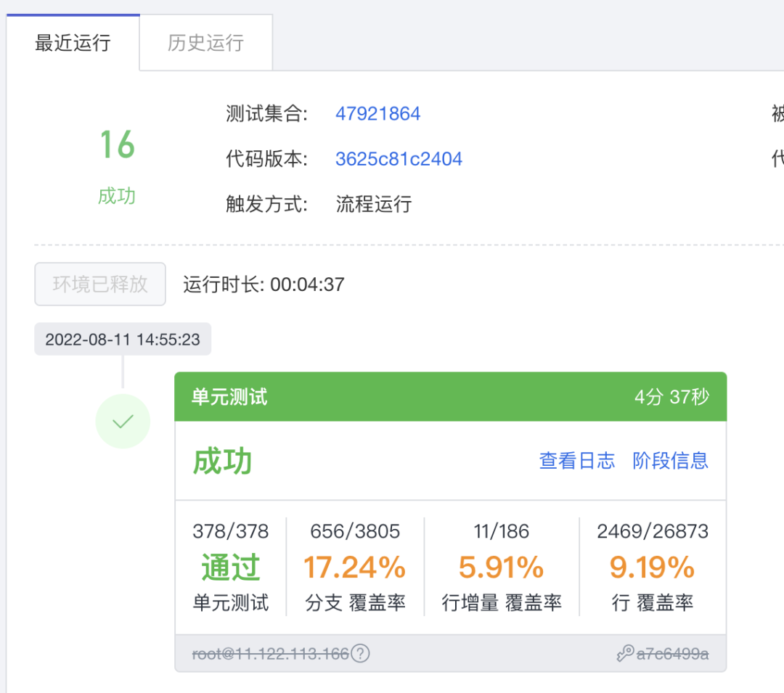Click the key icon beside a7c6499a
This screenshot has width=784, height=693.
point(625,653)
